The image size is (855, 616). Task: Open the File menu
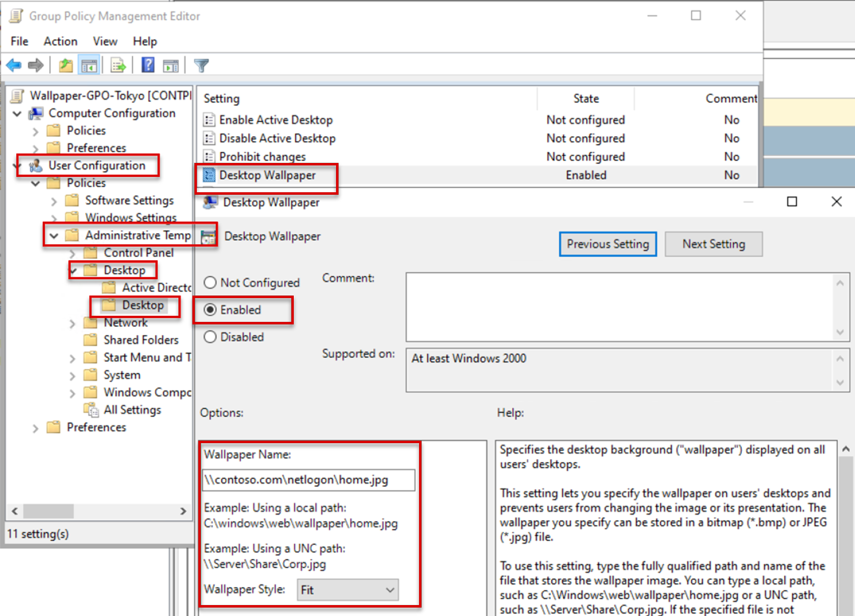click(19, 41)
